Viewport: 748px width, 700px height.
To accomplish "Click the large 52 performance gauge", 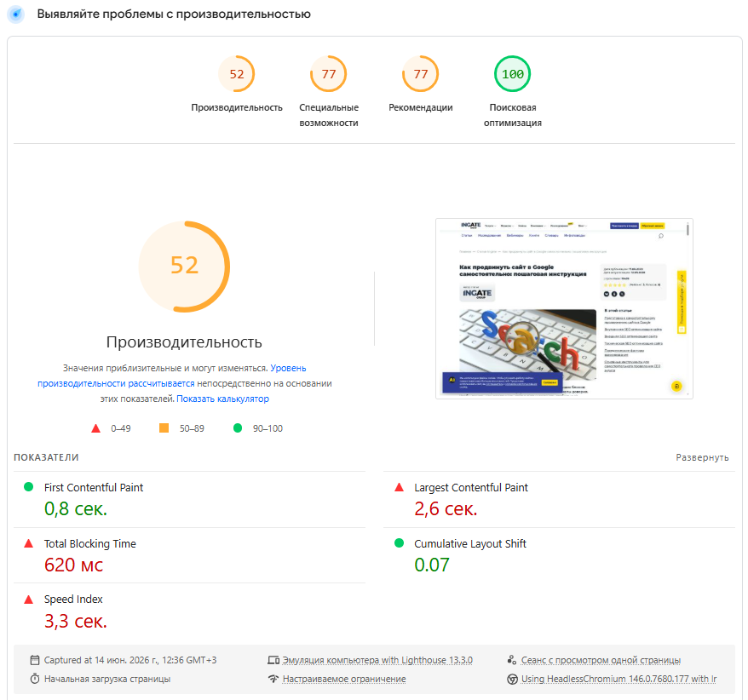I will coord(184,266).
